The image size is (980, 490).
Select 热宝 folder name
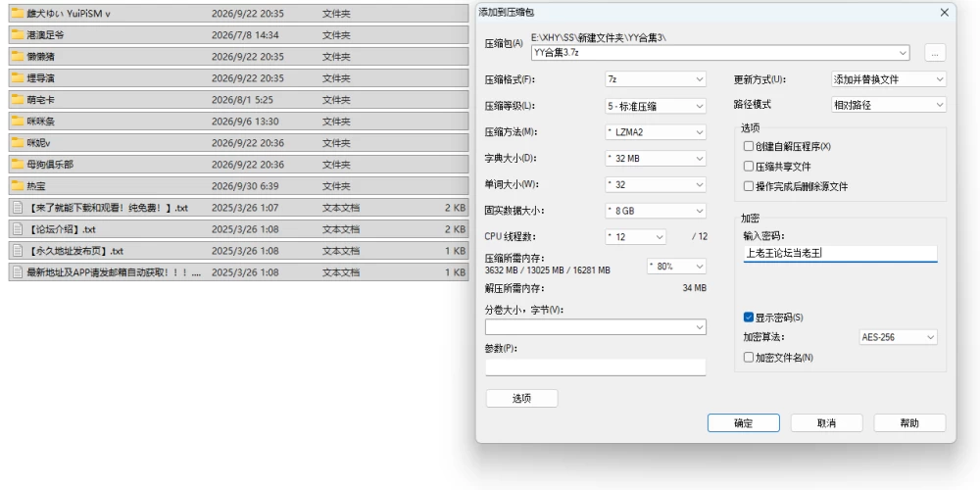coord(36,185)
